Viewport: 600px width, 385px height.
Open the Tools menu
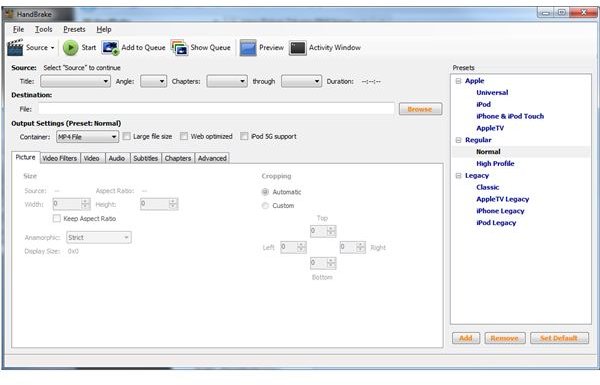click(x=44, y=29)
